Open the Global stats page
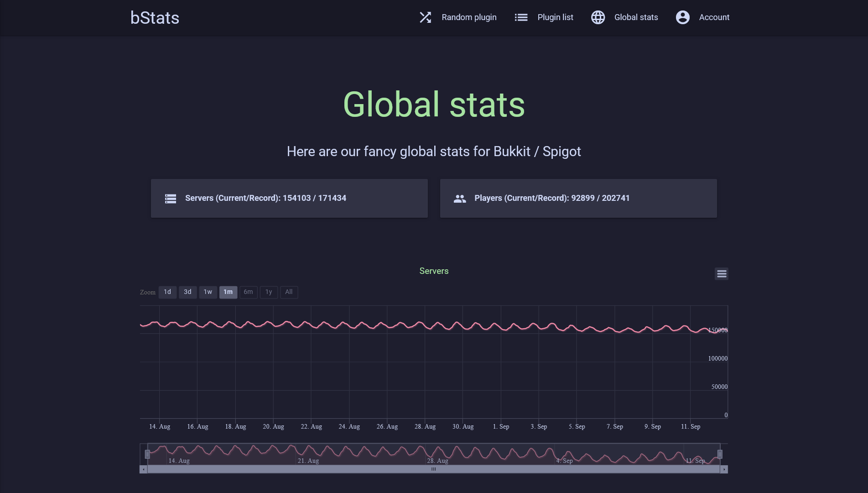868x493 pixels. tap(636, 17)
